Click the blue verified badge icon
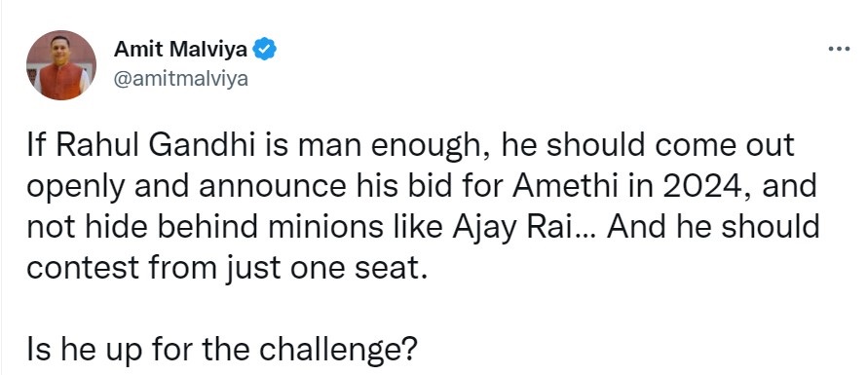 point(265,50)
